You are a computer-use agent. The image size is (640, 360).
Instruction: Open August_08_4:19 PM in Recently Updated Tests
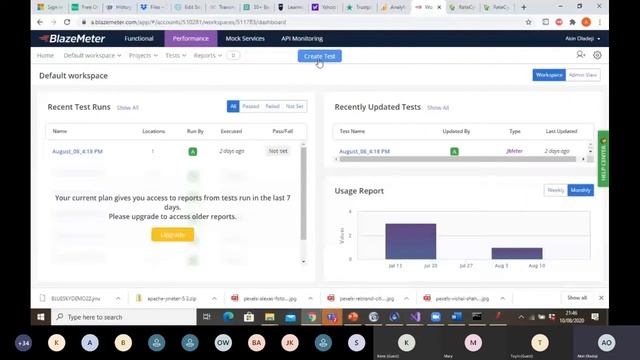pos(364,151)
